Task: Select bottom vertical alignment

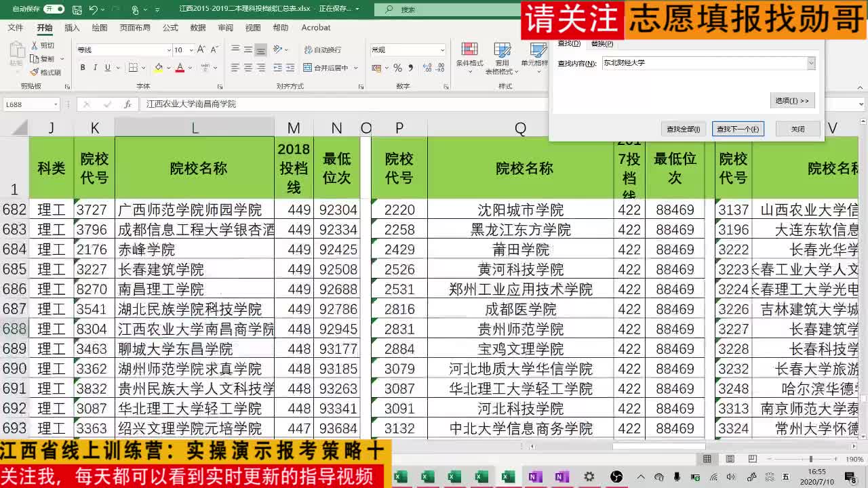Action: point(260,50)
